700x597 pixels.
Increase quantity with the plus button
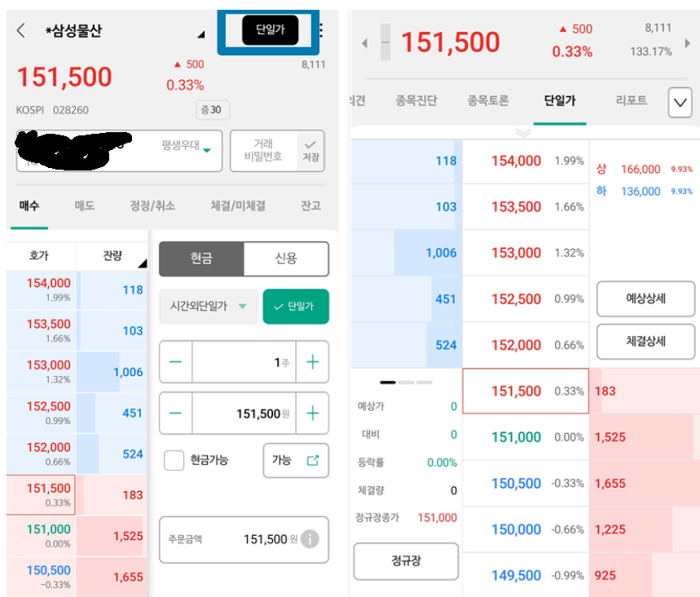click(x=312, y=361)
